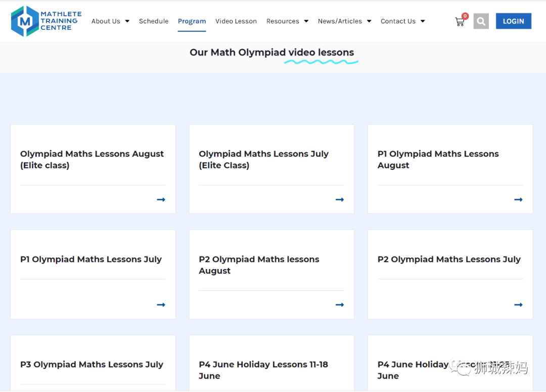Open the Mathlete Training Centre logo
This screenshot has width=546, height=392.
coord(47,21)
